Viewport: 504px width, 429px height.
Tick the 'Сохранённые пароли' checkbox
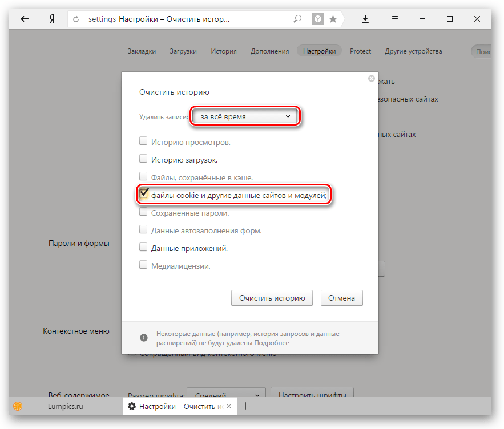143,212
